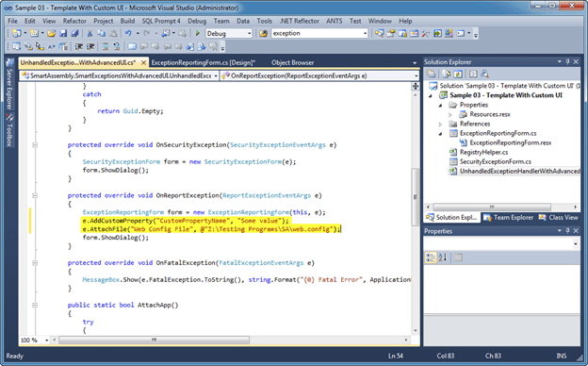
Task: Click the Refresh icon in Solution Explorer toolbar
Action: (x=458, y=74)
